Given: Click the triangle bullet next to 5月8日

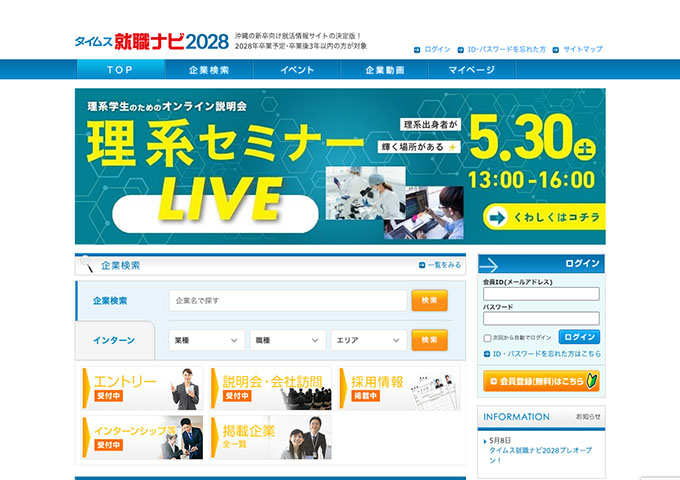Looking at the screenshot, I should 485,441.
